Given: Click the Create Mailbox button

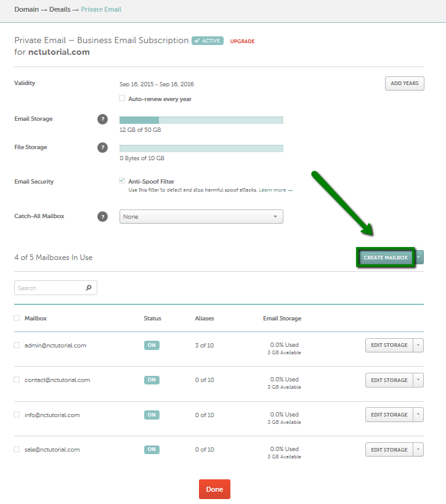Looking at the screenshot, I should click(386, 257).
